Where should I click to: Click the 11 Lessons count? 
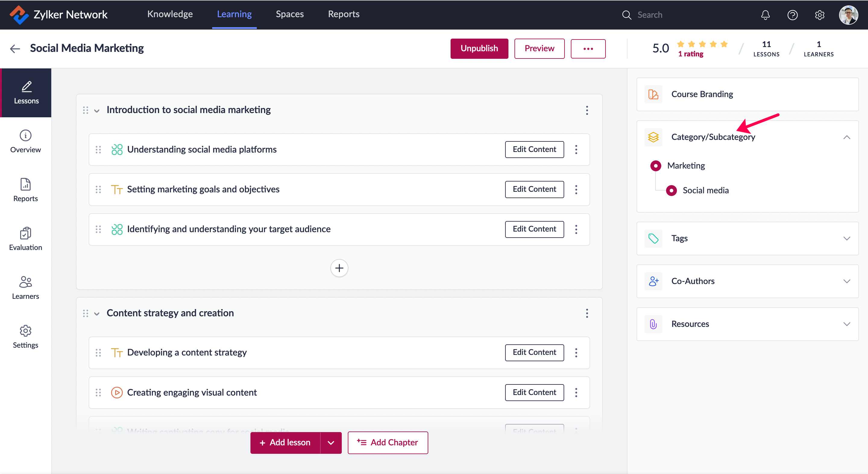pyautogui.click(x=766, y=49)
